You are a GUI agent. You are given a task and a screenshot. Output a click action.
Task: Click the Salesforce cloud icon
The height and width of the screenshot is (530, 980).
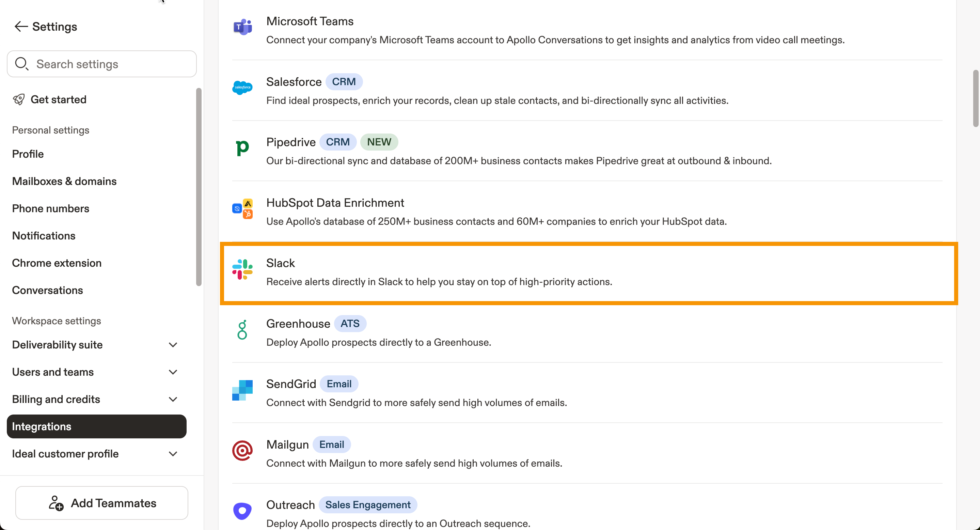pyautogui.click(x=242, y=88)
